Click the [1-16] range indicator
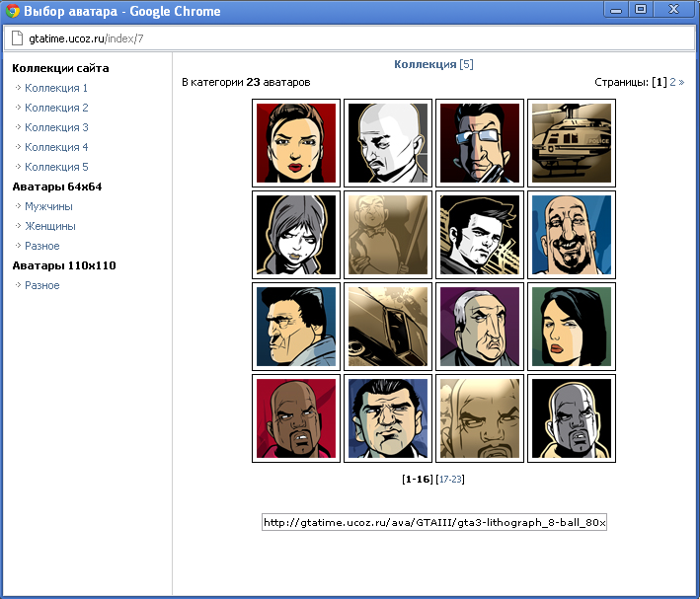Viewport: 700px width, 599px height. pos(418,479)
